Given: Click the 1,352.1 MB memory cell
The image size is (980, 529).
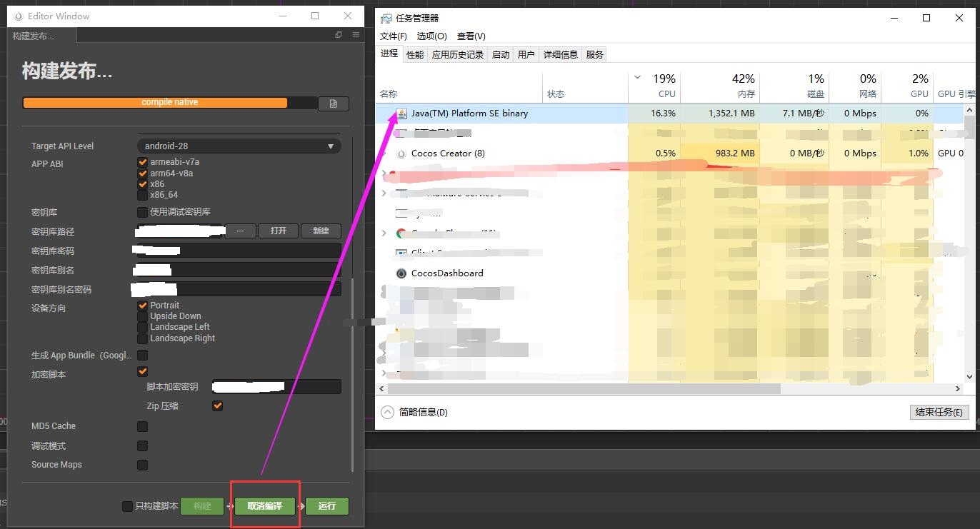Looking at the screenshot, I should click(719, 114).
